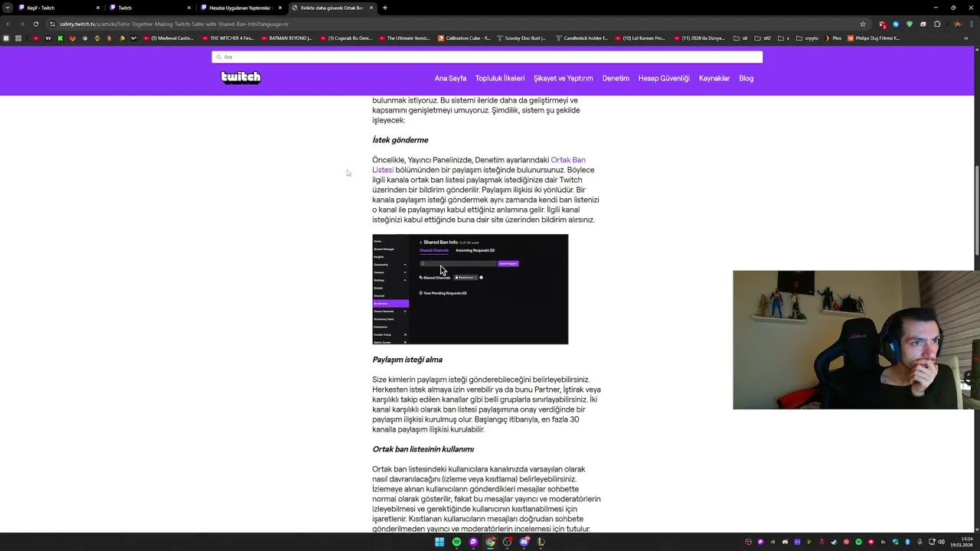980x551 pixels.
Task: Open Chrome from the taskbar
Action: coord(490,542)
